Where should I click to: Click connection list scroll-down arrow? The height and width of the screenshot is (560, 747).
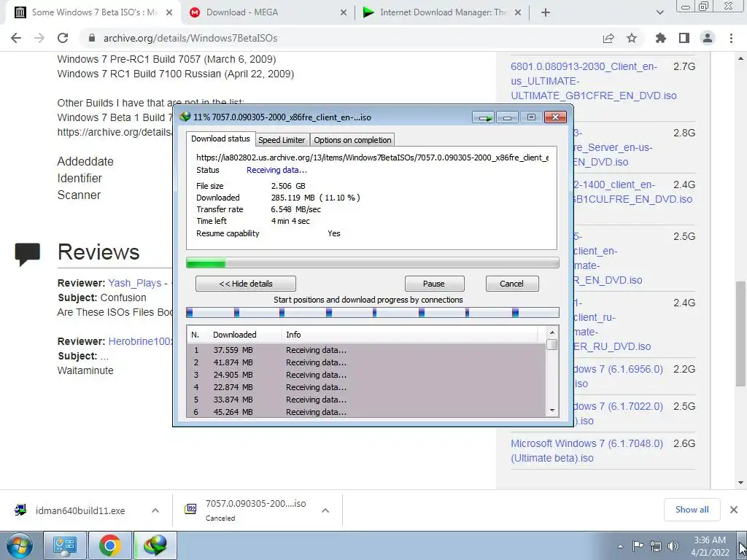click(x=552, y=411)
